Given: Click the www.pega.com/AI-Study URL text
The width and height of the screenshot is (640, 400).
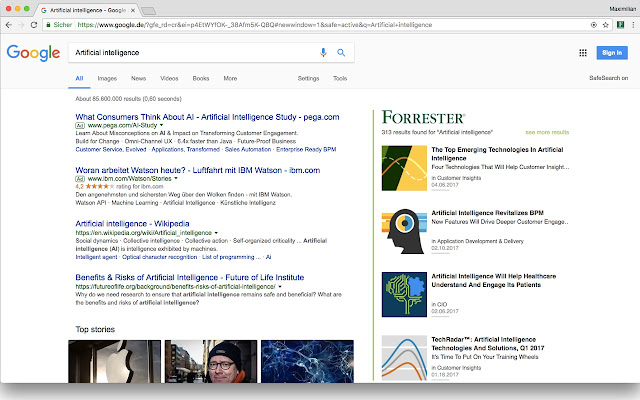Looking at the screenshot, I should (122, 125).
